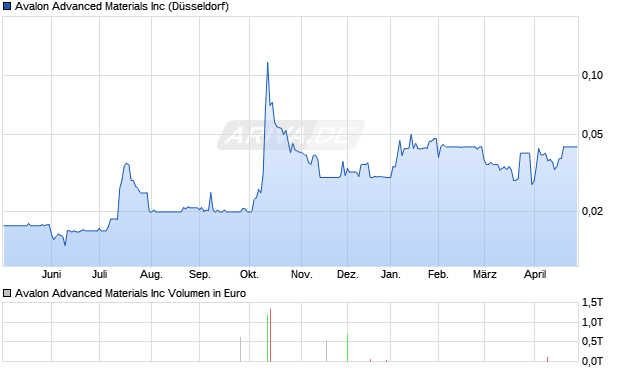The width and height of the screenshot is (620, 371).
Task: Click the 'Jan.' month label
Action: coord(391,274)
